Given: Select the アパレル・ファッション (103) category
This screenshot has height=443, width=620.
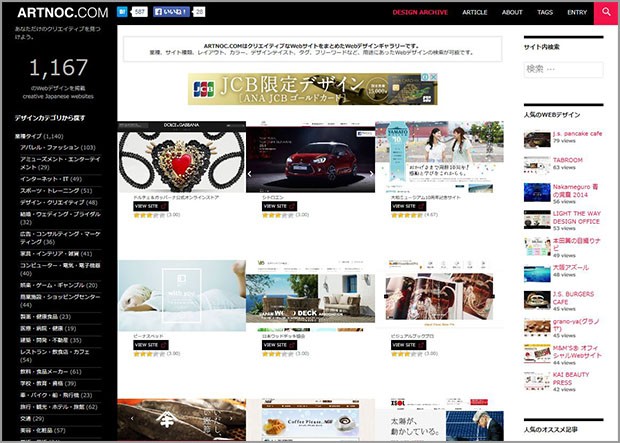Looking at the screenshot, I should (x=58, y=148).
